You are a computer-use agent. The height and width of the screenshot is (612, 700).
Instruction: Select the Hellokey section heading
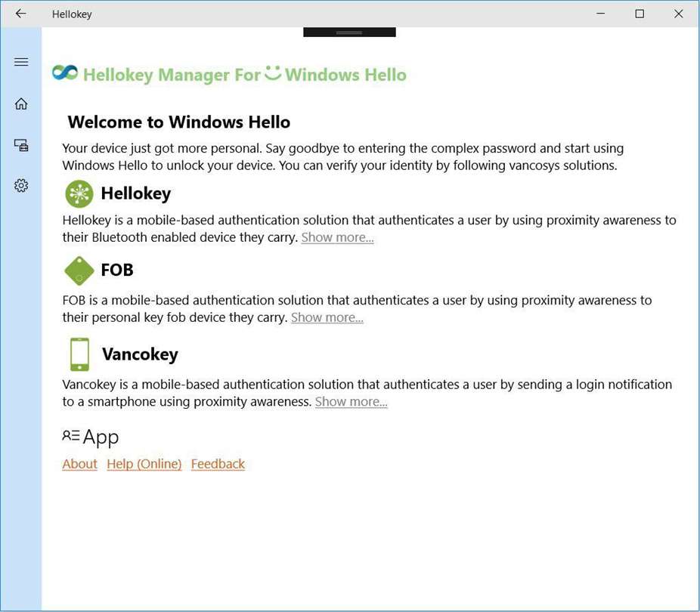[136, 193]
